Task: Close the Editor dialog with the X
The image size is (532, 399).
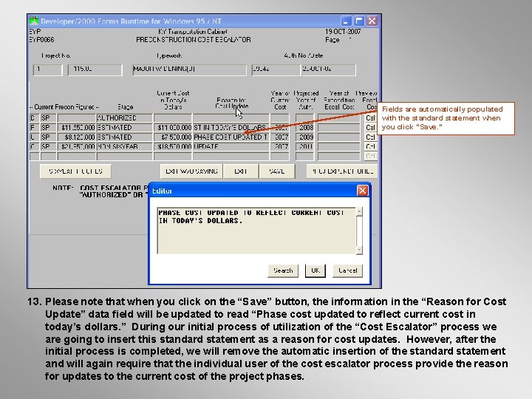Action: point(362,191)
